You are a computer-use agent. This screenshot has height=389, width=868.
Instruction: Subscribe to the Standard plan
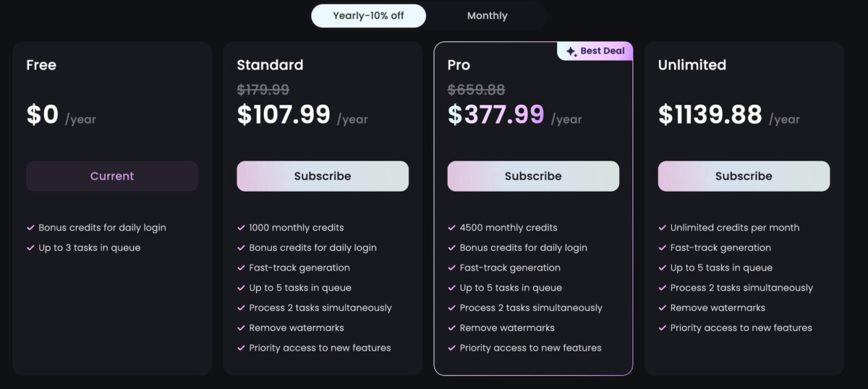(x=323, y=176)
